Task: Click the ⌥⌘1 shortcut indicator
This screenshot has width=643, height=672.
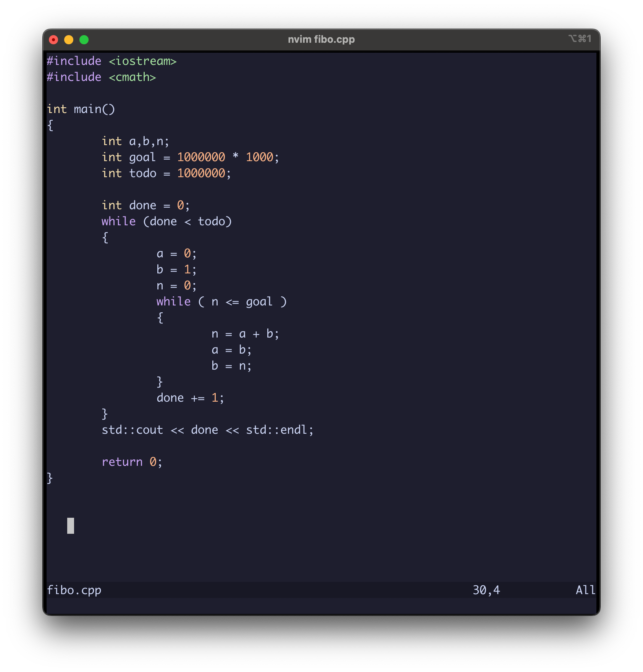Action: [580, 39]
